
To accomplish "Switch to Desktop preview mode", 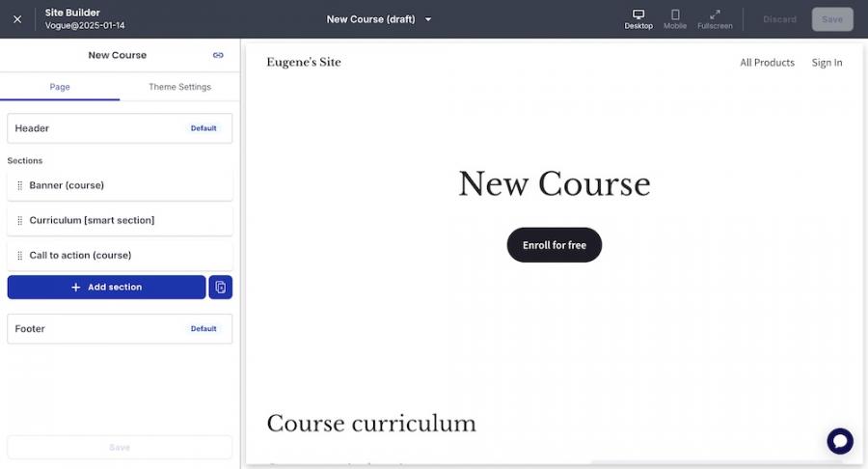I will click(x=637, y=18).
